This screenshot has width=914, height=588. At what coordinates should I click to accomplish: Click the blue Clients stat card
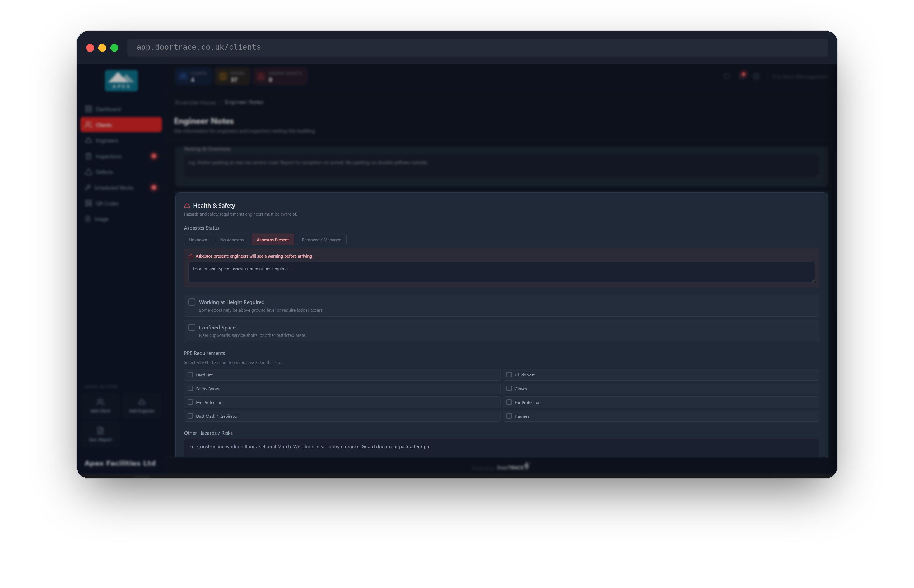[x=193, y=76]
